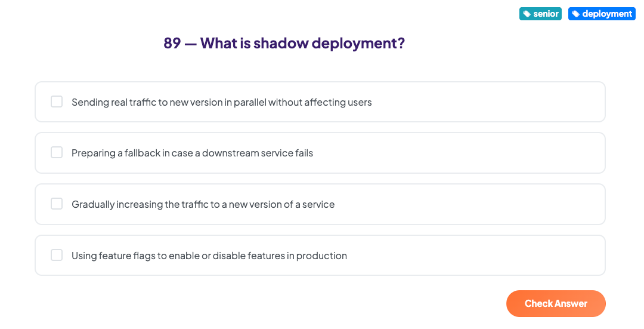
Task: Click the 'Sending real traffic to new version' answer text
Action: pos(221,102)
